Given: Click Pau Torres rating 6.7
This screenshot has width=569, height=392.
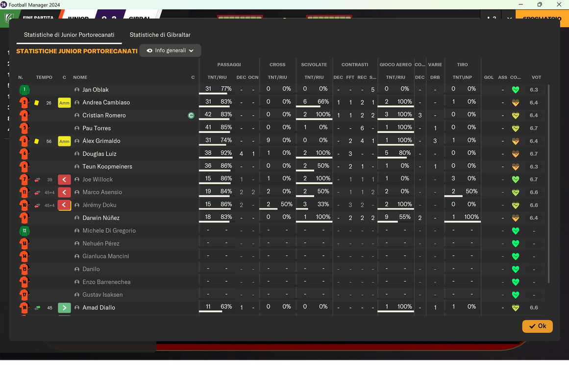Looking at the screenshot, I should coord(534,128).
